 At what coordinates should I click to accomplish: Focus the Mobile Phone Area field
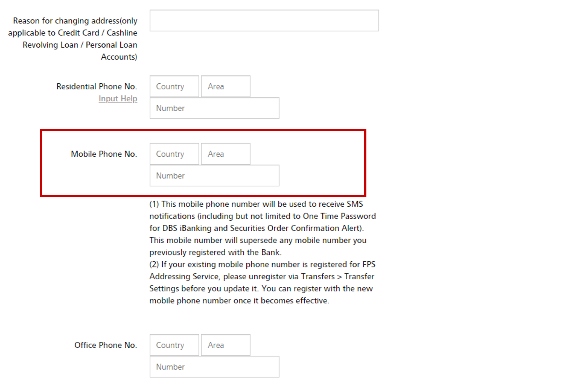pyautogui.click(x=225, y=154)
